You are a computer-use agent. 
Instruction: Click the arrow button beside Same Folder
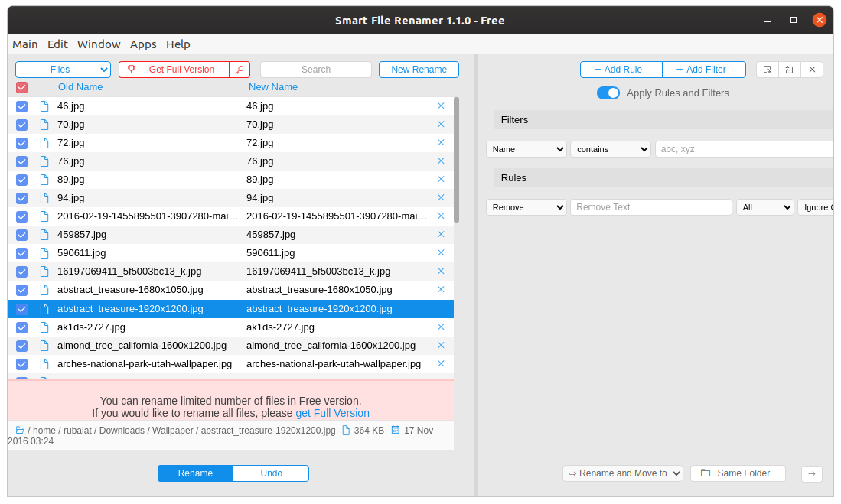tap(812, 474)
